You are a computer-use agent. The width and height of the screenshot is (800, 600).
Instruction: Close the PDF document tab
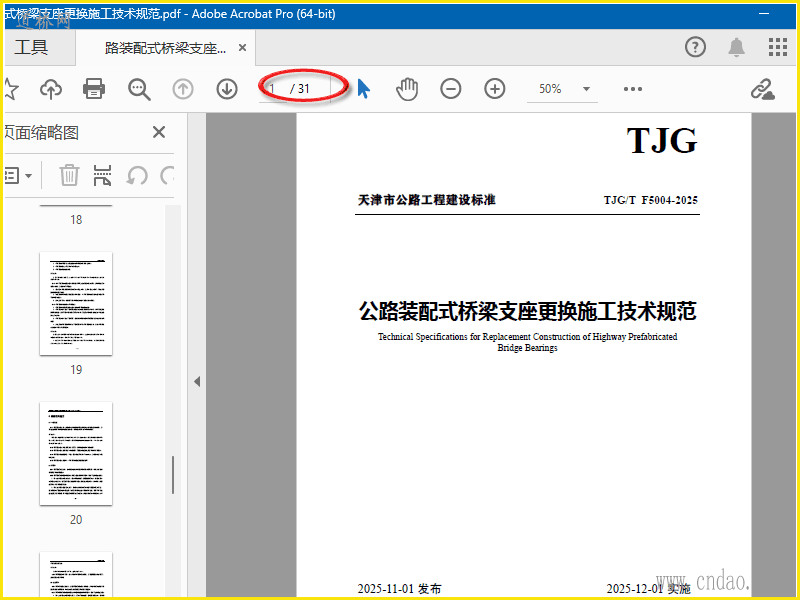[243, 48]
